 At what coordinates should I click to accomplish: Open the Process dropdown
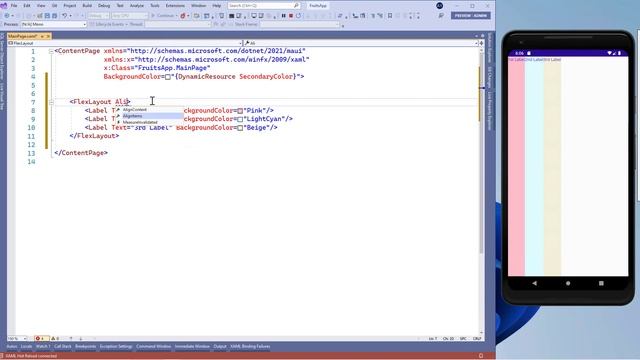54,24
